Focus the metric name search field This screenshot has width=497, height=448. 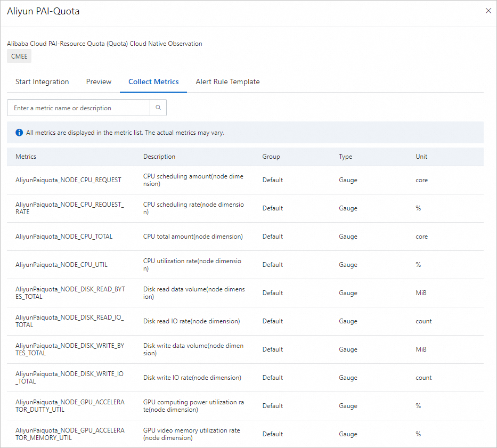tap(79, 108)
